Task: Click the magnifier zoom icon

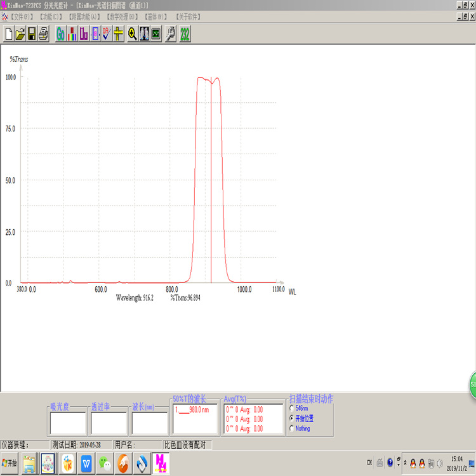Action: pos(132,34)
